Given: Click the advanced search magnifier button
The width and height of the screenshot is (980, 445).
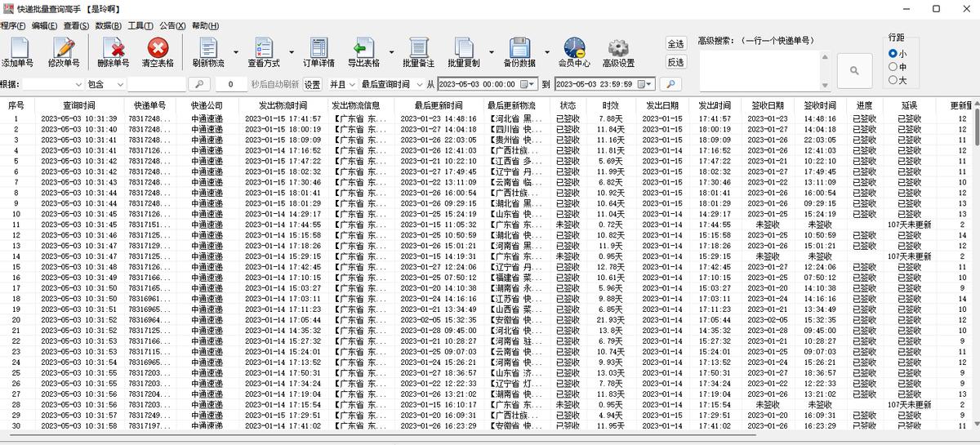Looking at the screenshot, I should coord(854,70).
